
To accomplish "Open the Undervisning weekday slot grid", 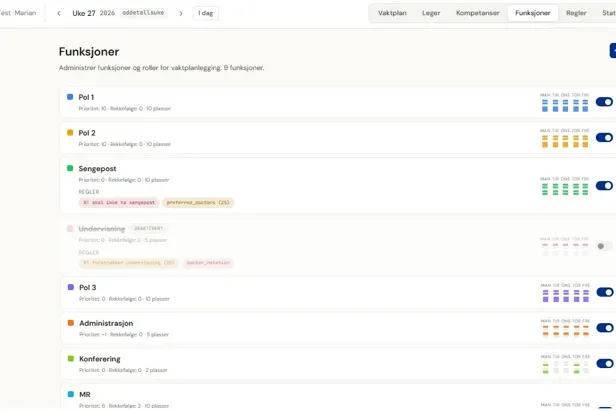I will (565, 247).
